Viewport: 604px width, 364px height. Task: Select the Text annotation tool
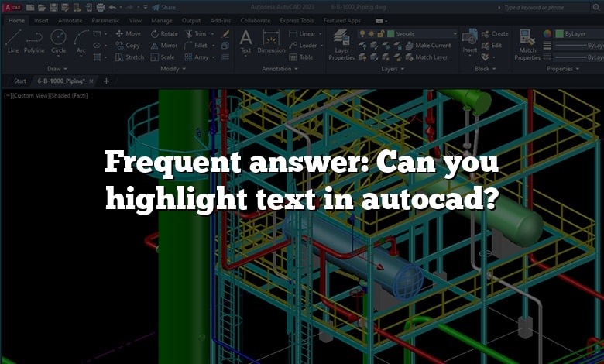[245, 42]
